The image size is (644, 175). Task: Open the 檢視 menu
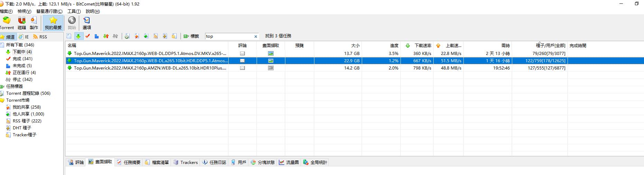pyautogui.click(x=25, y=11)
